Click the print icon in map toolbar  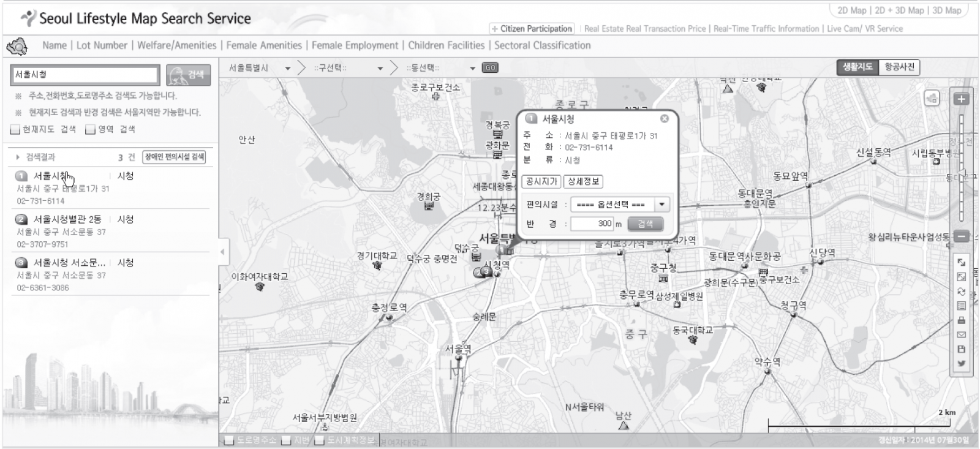961,320
